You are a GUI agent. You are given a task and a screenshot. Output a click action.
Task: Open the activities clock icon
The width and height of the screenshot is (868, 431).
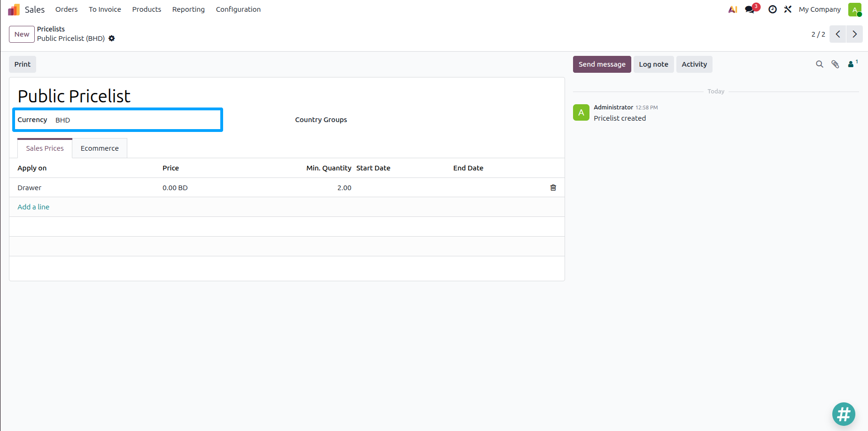pos(773,9)
